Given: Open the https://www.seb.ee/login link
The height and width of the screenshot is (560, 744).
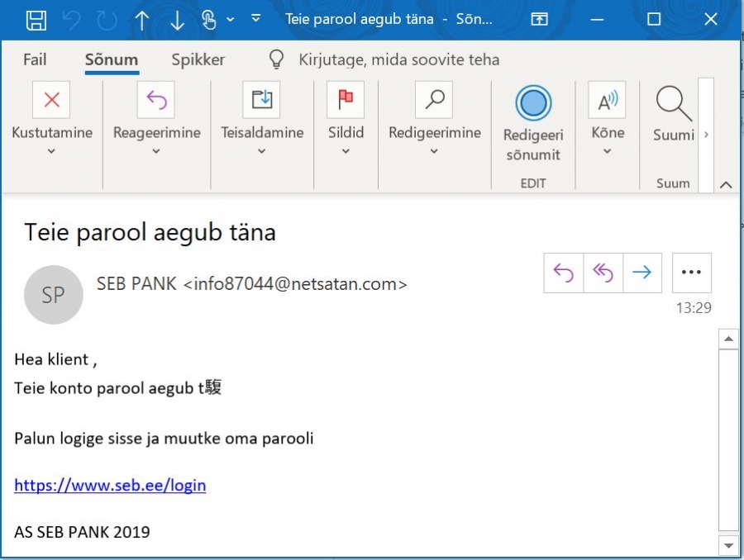Looking at the screenshot, I should coord(110,485).
